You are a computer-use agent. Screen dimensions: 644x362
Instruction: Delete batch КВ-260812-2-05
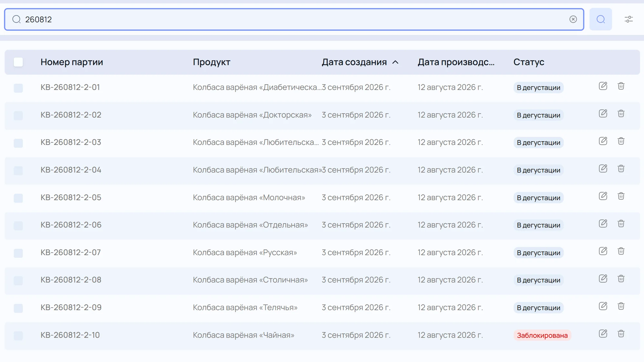click(621, 196)
